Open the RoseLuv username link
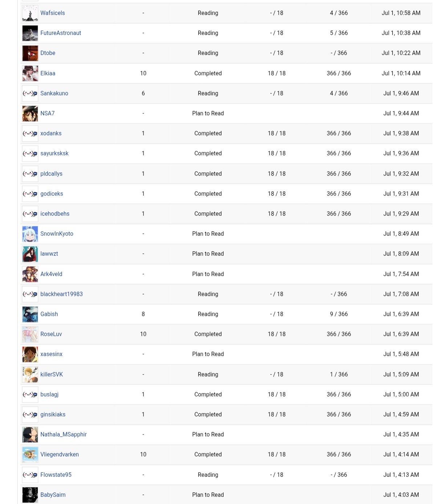The image size is (436, 504). coord(51,334)
